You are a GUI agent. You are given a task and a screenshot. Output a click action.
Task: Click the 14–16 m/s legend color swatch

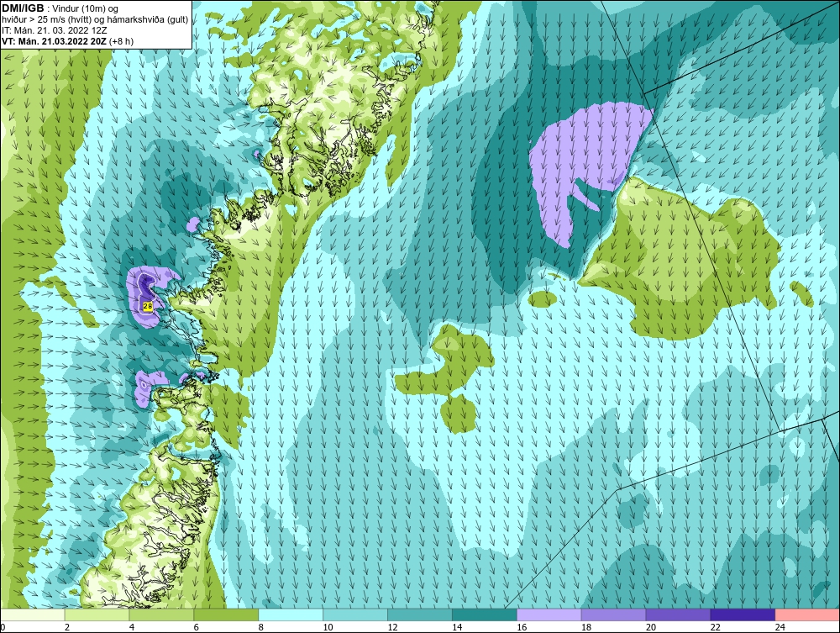tap(485, 615)
